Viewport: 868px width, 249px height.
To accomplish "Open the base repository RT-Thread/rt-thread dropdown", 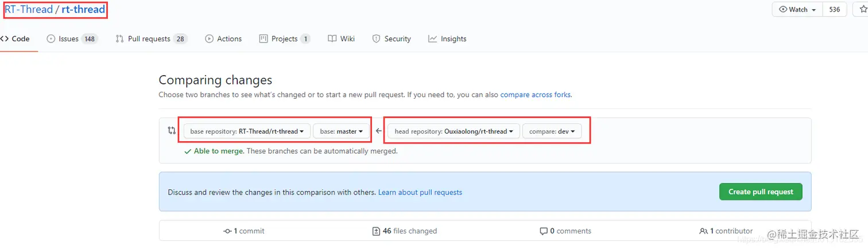I will [247, 131].
